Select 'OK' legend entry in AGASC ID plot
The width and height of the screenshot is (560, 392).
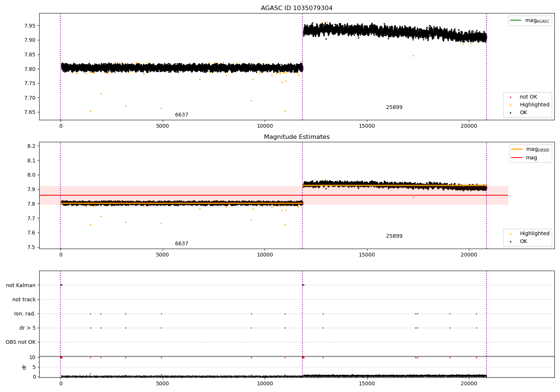tap(523, 113)
